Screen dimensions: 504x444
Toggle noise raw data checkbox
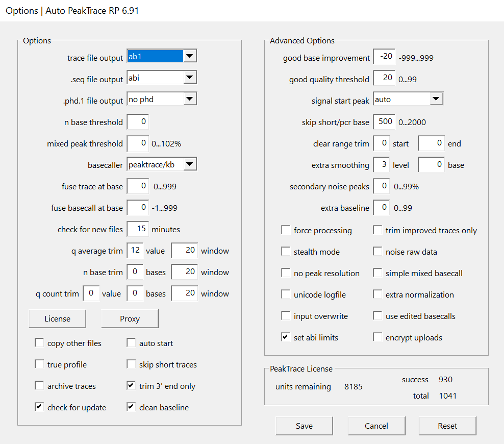[x=377, y=252]
